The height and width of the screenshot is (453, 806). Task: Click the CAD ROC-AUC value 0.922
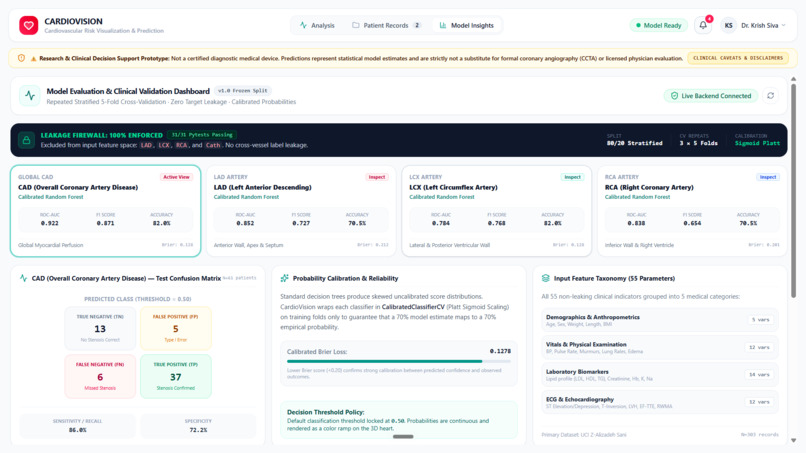tap(49, 223)
